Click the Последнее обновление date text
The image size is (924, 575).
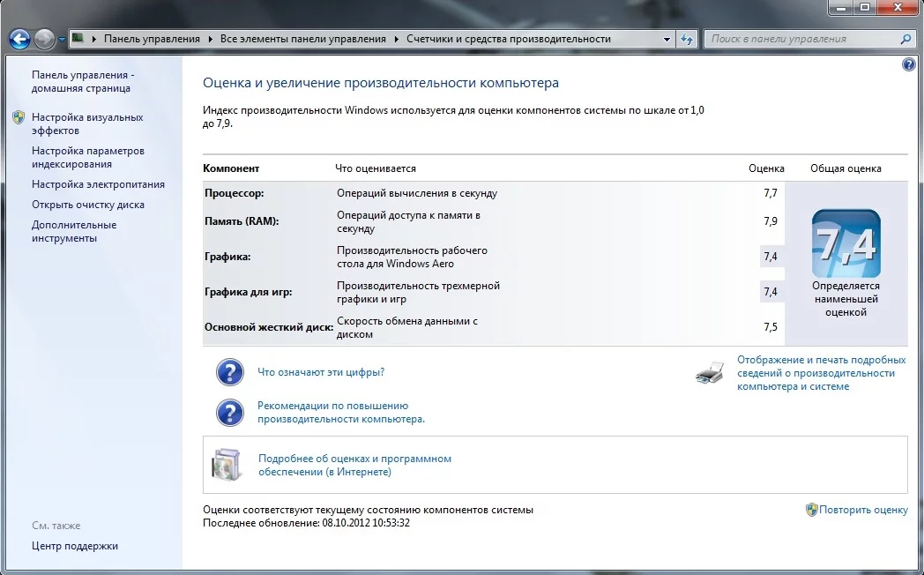(x=306, y=523)
